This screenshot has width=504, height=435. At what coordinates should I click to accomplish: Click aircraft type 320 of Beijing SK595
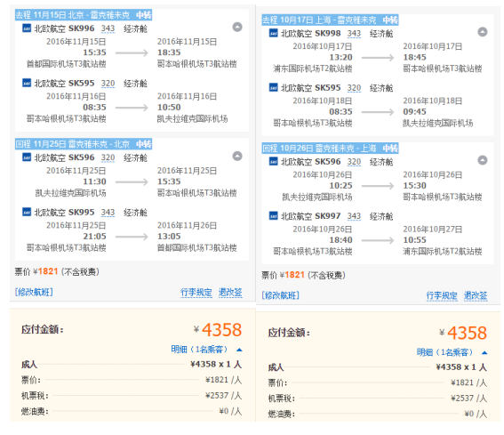(108, 84)
